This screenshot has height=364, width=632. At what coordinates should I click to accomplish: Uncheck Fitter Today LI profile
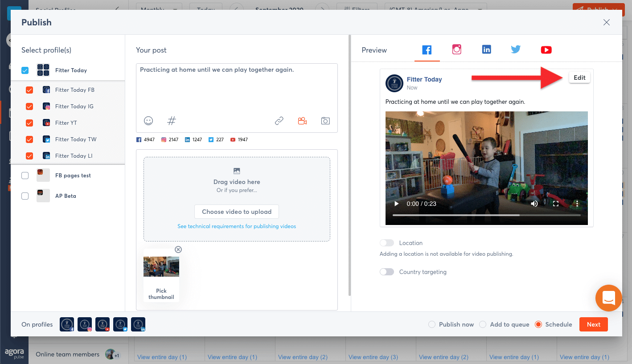(29, 156)
